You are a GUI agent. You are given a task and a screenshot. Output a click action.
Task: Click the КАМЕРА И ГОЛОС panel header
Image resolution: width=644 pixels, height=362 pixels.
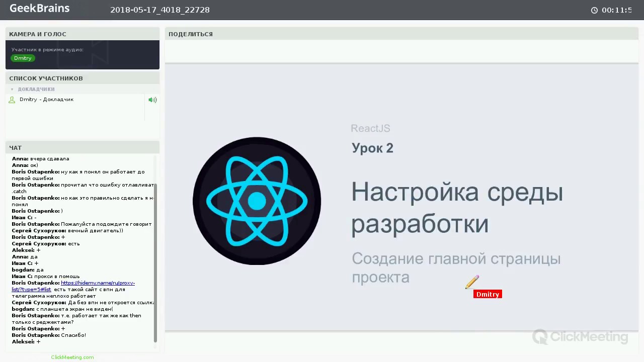point(83,34)
